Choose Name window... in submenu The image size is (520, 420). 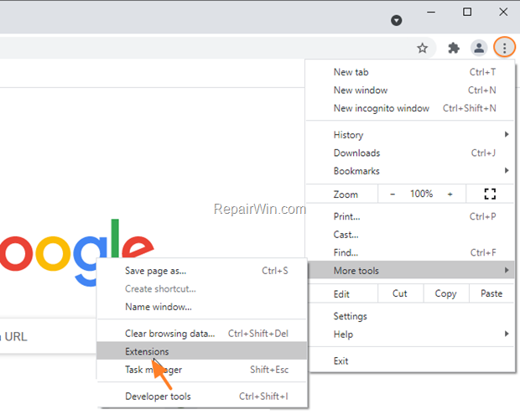pyautogui.click(x=201, y=307)
